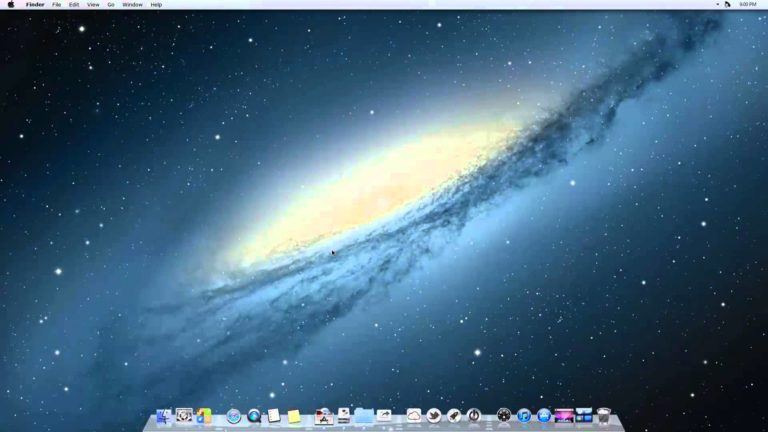Open the Apple menu

point(11,4)
